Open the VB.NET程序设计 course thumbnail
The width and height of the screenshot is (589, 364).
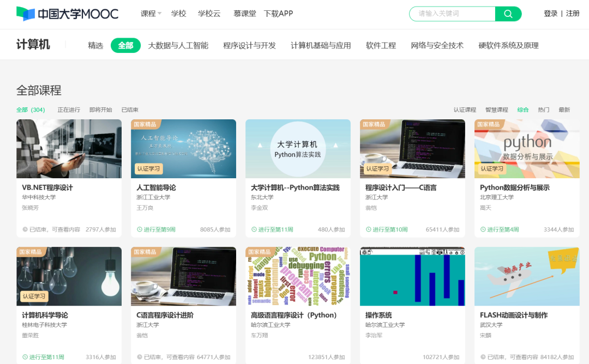coord(69,149)
